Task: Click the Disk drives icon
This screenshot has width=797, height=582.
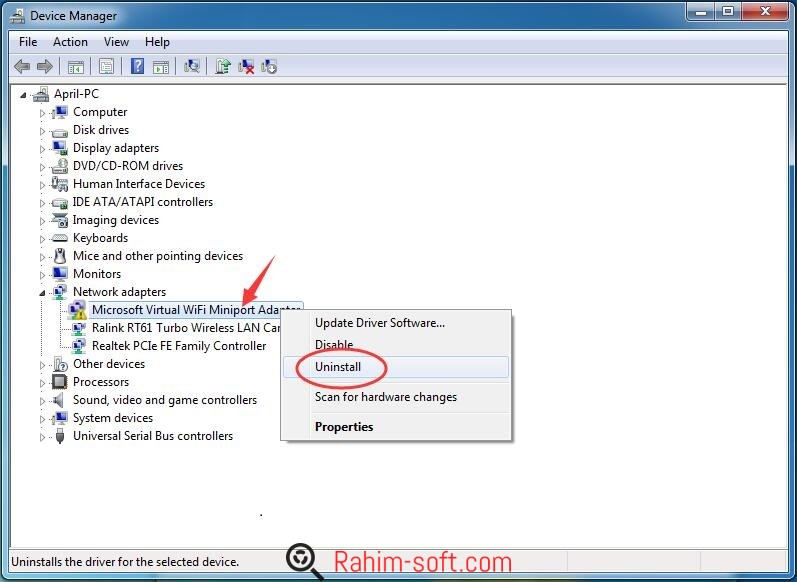Action: (59, 131)
